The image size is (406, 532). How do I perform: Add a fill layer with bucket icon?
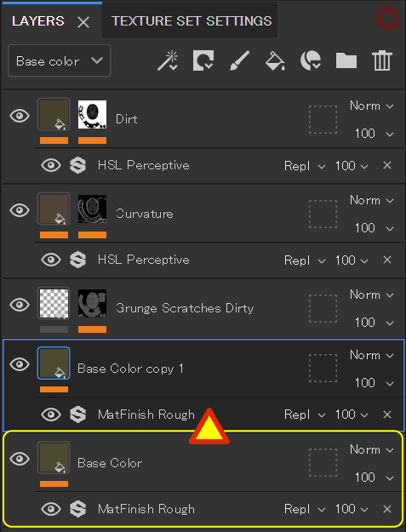[x=275, y=60]
